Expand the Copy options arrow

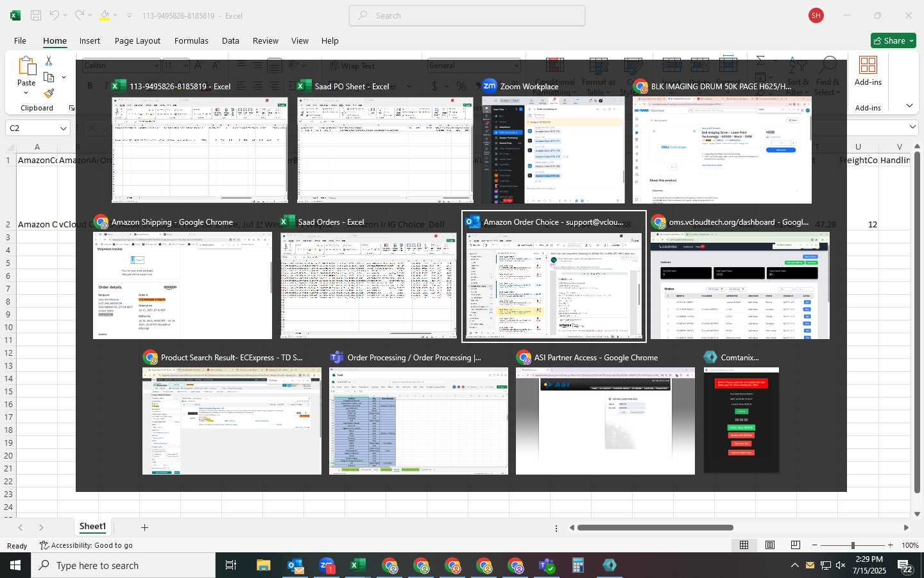64,77
